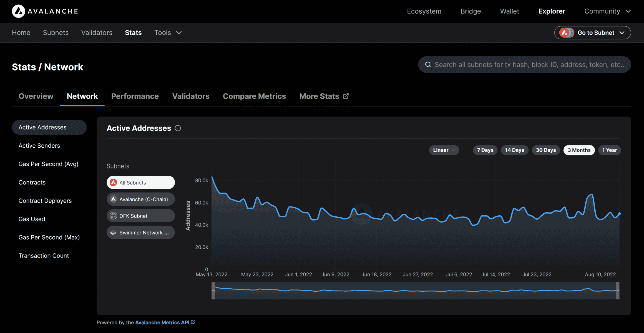This screenshot has height=333, width=644.
Task: Select Transaction Count in the metrics sidebar
Action: click(44, 255)
